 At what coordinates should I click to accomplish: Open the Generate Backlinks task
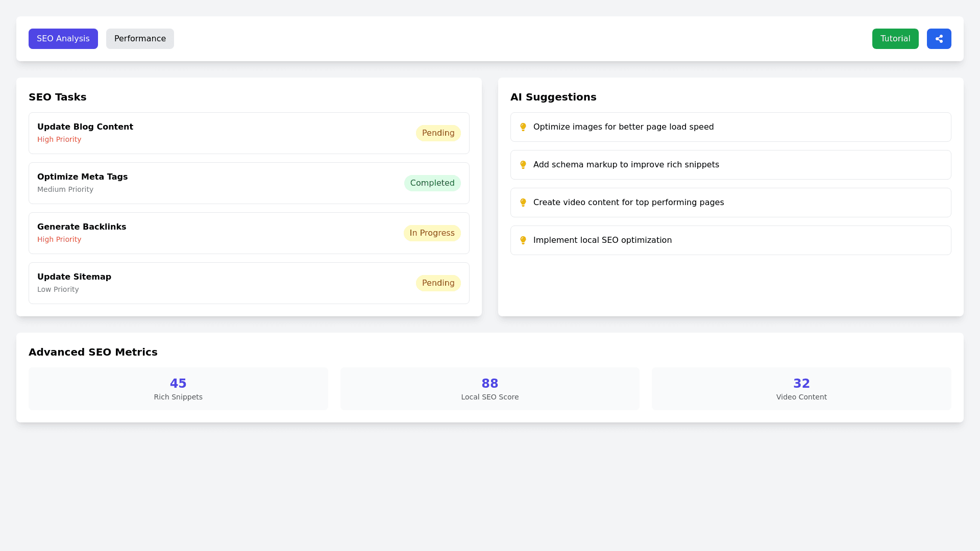tap(82, 227)
